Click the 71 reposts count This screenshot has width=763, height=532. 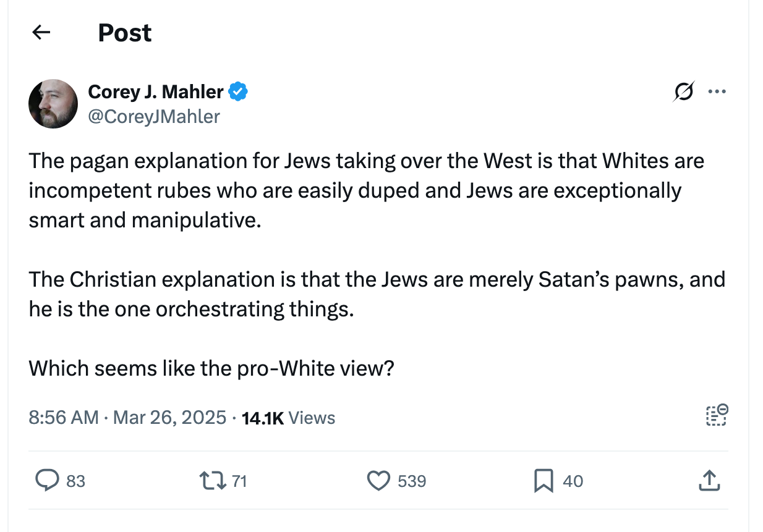pyautogui.click(x=239, y=481)
